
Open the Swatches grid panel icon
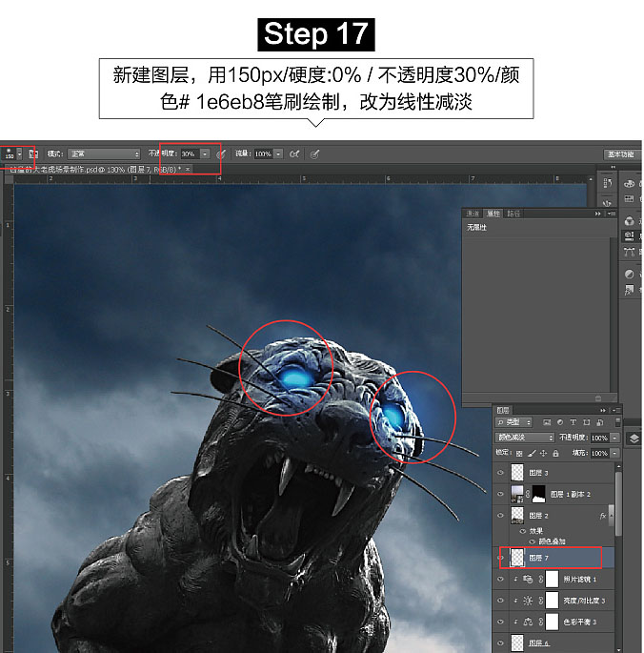point(630,199)
